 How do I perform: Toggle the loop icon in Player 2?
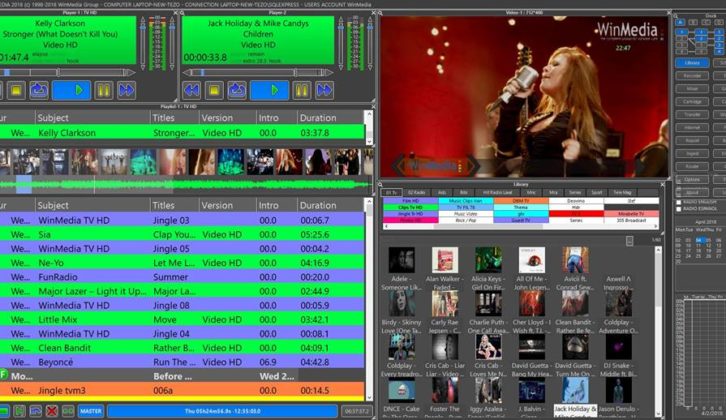[237, 90]
